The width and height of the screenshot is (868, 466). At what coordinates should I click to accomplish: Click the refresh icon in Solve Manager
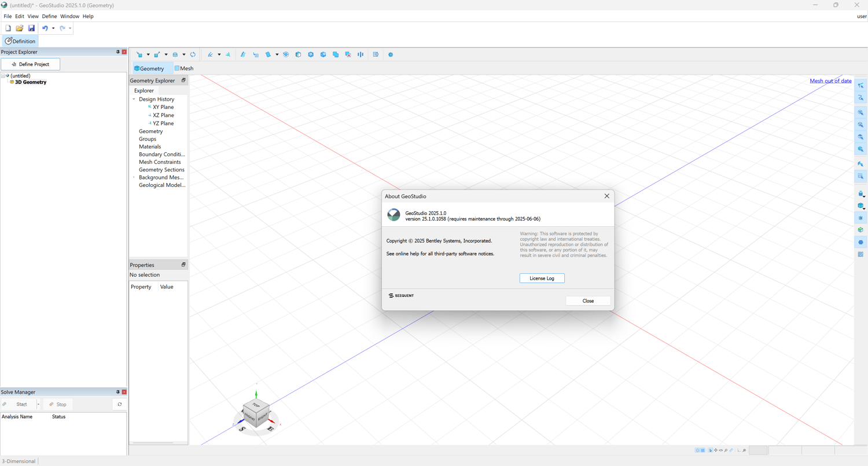point(120,404)
